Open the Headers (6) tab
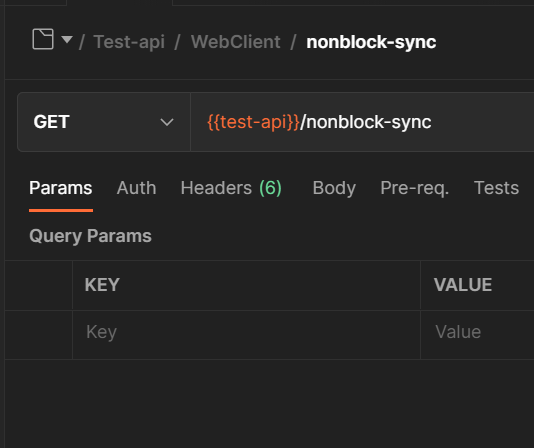534x448 pixels. (231, 188)
